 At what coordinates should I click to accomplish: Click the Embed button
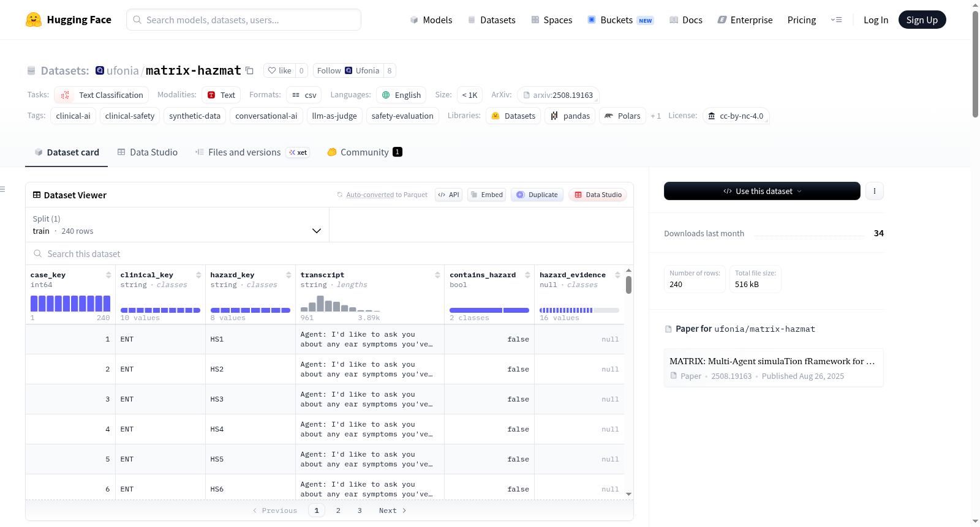486,195
